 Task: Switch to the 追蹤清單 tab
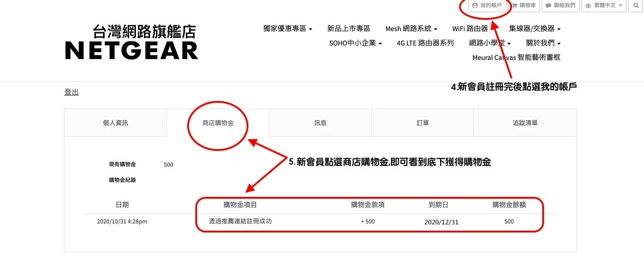click(525, 123)
